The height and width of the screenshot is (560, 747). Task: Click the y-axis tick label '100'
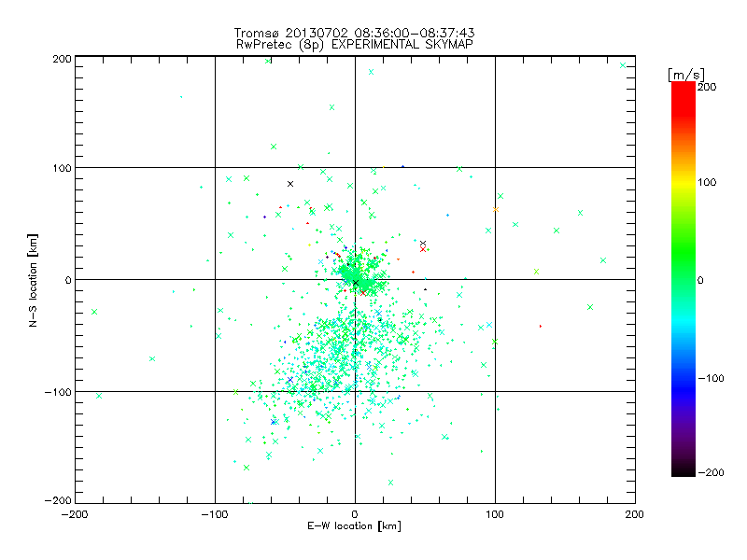tap(62, 168)
